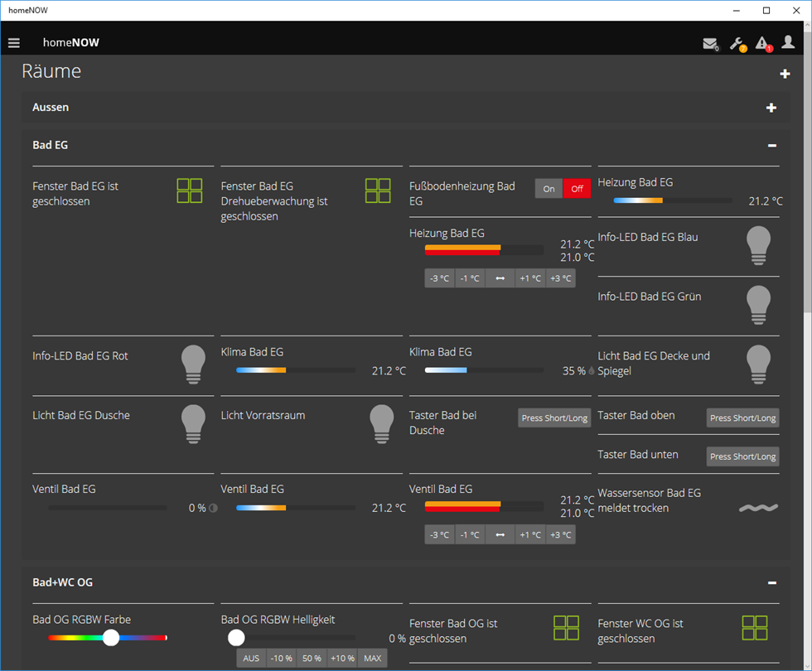Raise Heizung Bad EG by 3 °C

click(560, 278)
